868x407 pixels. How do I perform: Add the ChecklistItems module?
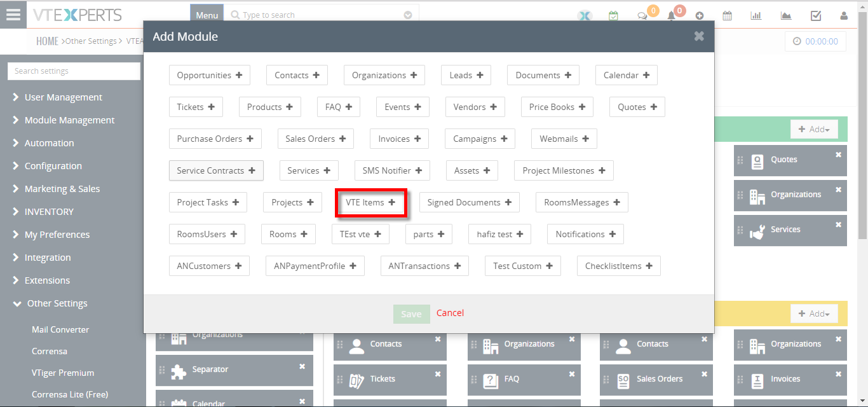tap(619, 266)
